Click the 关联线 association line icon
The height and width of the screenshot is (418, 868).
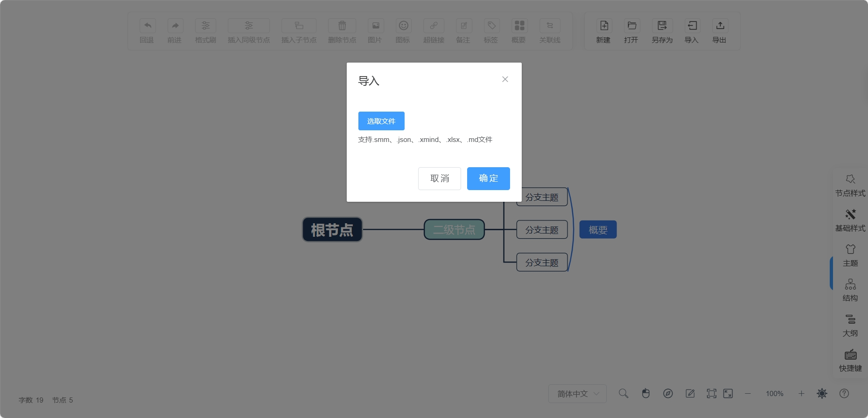pos(550,26)
